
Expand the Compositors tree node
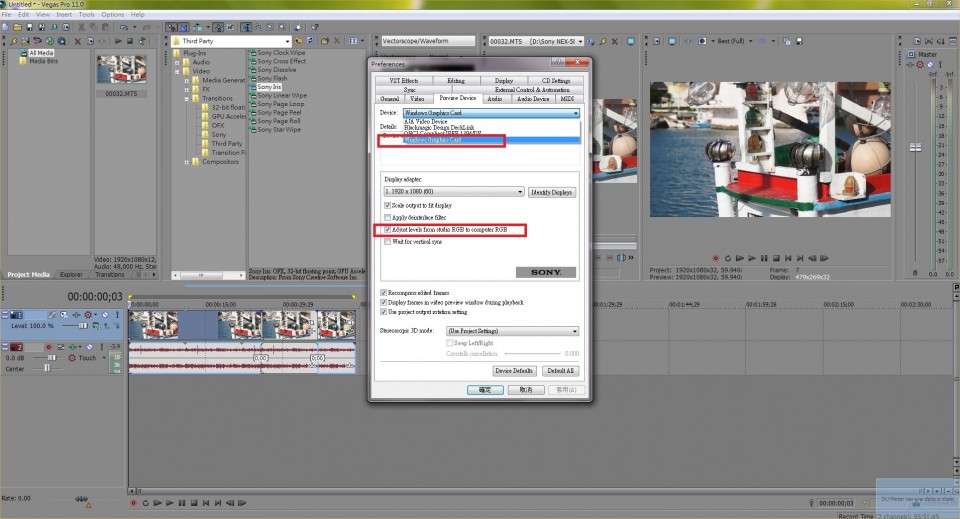(x=186, y=161)
